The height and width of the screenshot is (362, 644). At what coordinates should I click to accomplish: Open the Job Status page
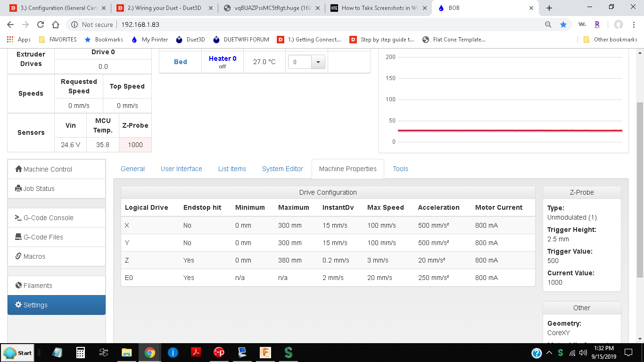coord(57,189)
